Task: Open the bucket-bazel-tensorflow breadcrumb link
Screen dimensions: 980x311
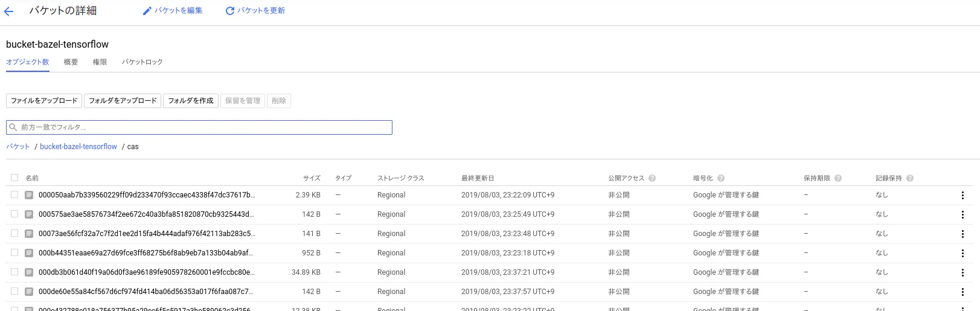Action: pos(78,147)
